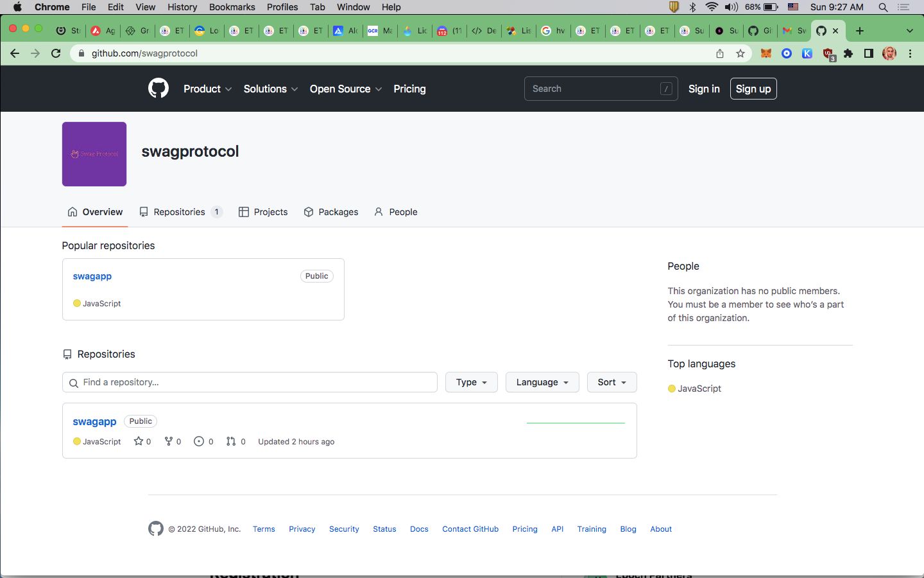Open the Training footer link
The image size is (924, 578).
click(x=592, y=529)
